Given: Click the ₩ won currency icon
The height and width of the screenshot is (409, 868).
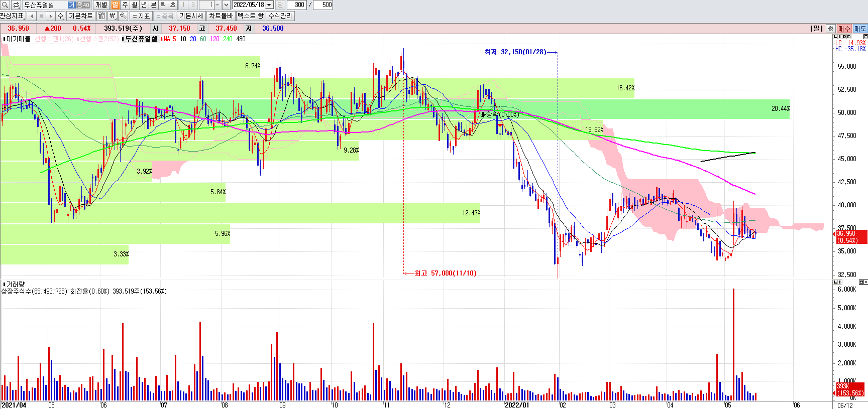Looking at the screenshot, I should (x=112, y=16).
